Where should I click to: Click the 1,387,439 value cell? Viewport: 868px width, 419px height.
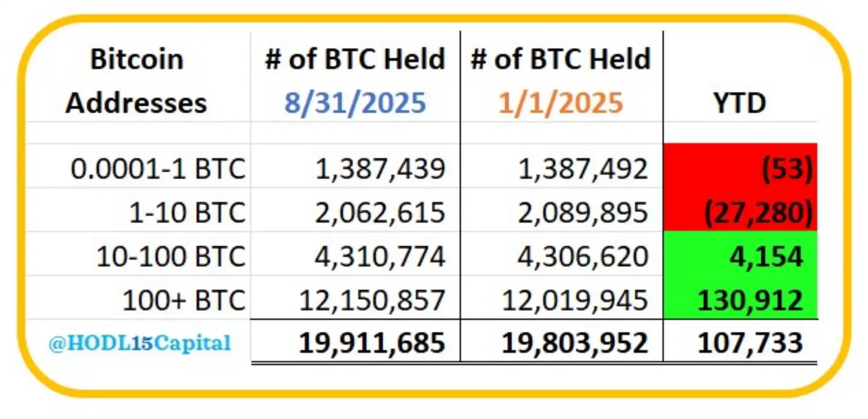[380, 168]
